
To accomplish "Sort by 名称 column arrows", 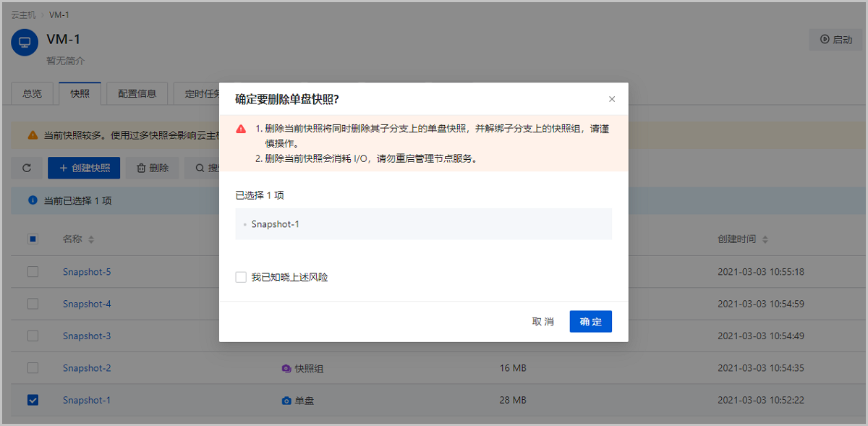I will [91, 239].
